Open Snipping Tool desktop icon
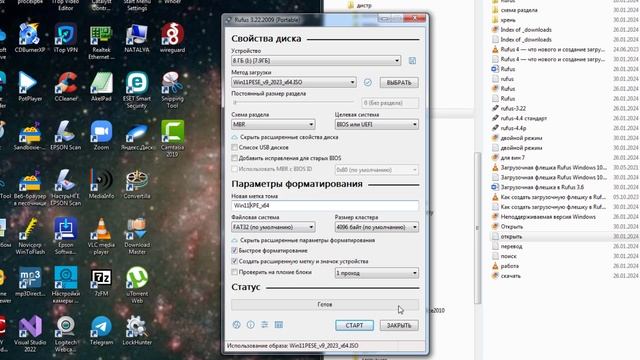This screenshot has height=360, width=640. tap(173, 90)
